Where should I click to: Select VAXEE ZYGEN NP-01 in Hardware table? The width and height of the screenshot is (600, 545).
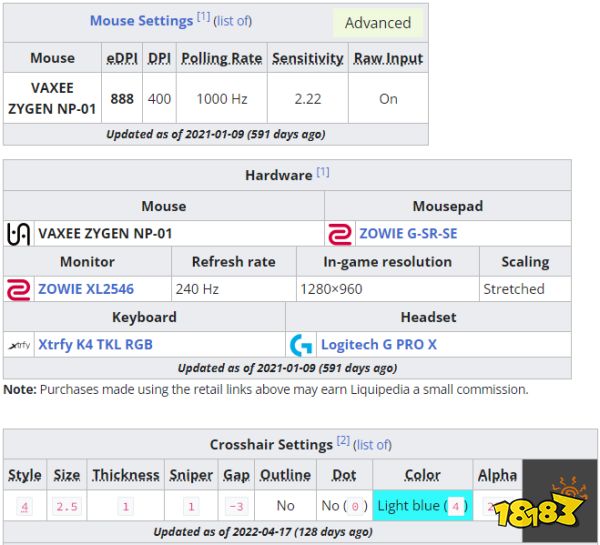105,233
